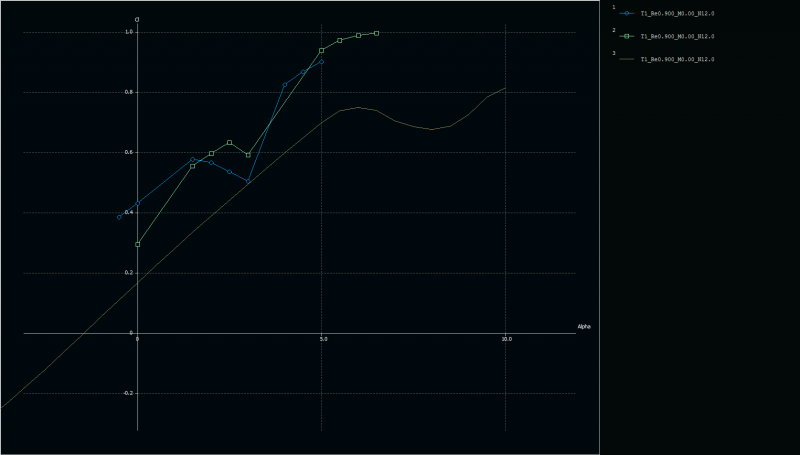The height and width of the screenshot is (455, 800).
Task: Click the blue circle marker in legend entry 1
Action: [627, 13]
